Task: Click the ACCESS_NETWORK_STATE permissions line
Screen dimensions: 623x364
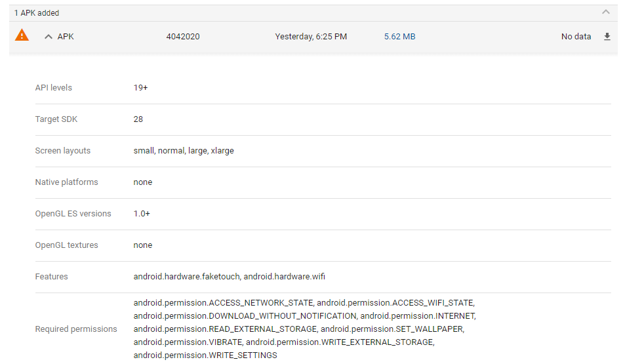Action: pyautogui.click(x=304, y=303)
